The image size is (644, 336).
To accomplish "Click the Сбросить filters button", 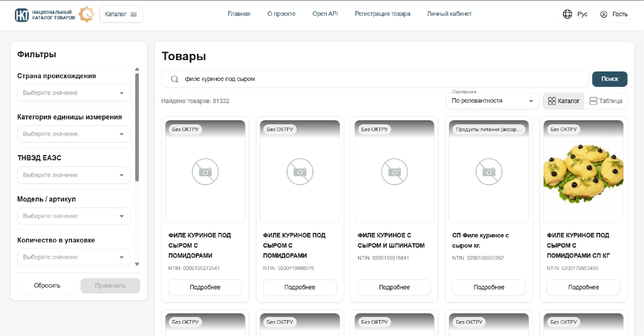I will 47,285.
